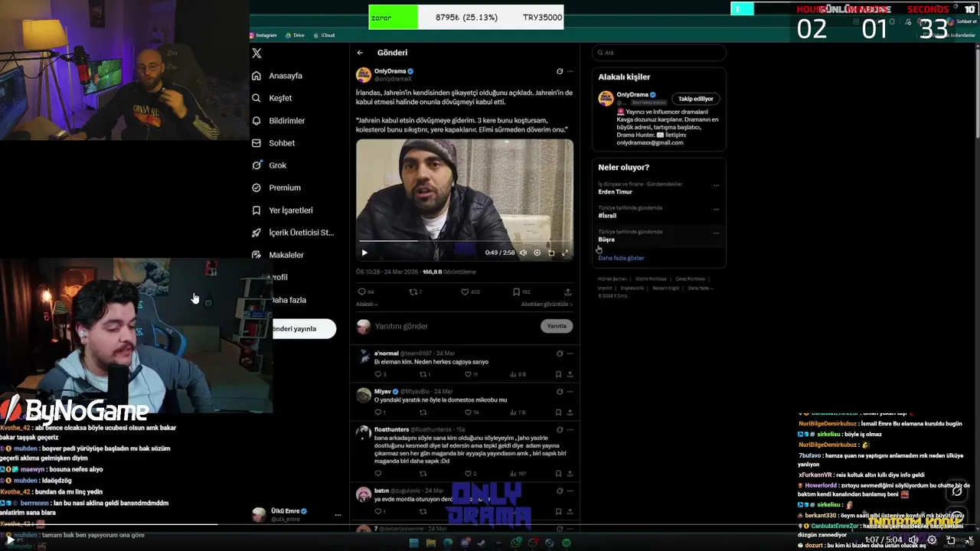Repost a'normal's reply

point(424,374)
